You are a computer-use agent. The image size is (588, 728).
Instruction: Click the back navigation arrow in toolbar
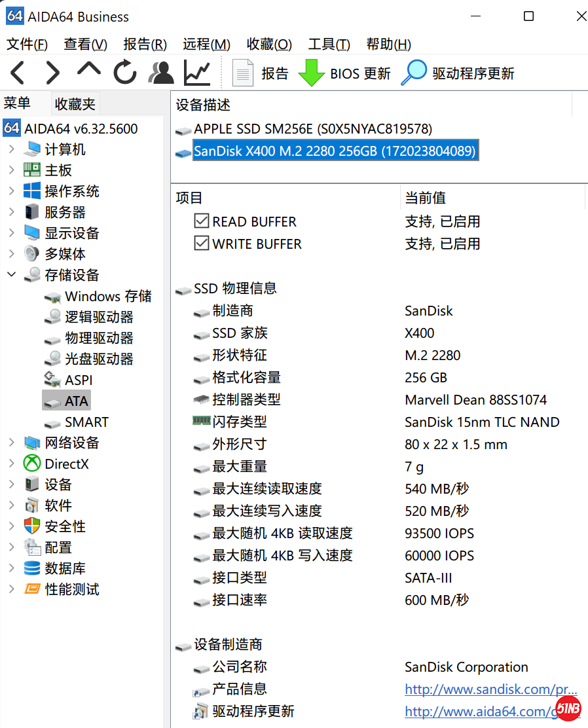click(18, 73)
